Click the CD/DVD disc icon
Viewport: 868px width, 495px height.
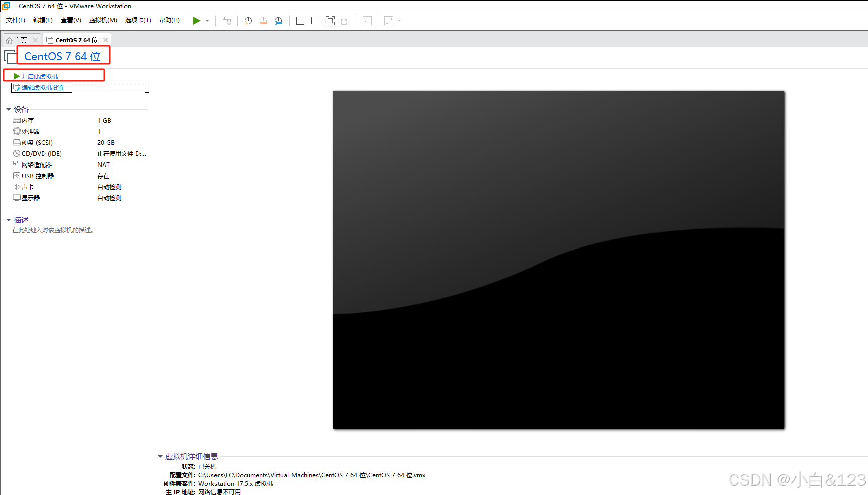pyautogui.click(x=17, y=153)
